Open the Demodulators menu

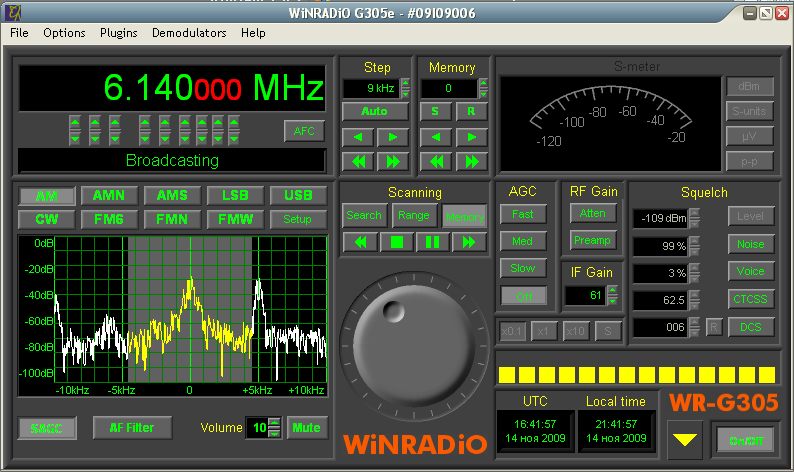[189, 33]
